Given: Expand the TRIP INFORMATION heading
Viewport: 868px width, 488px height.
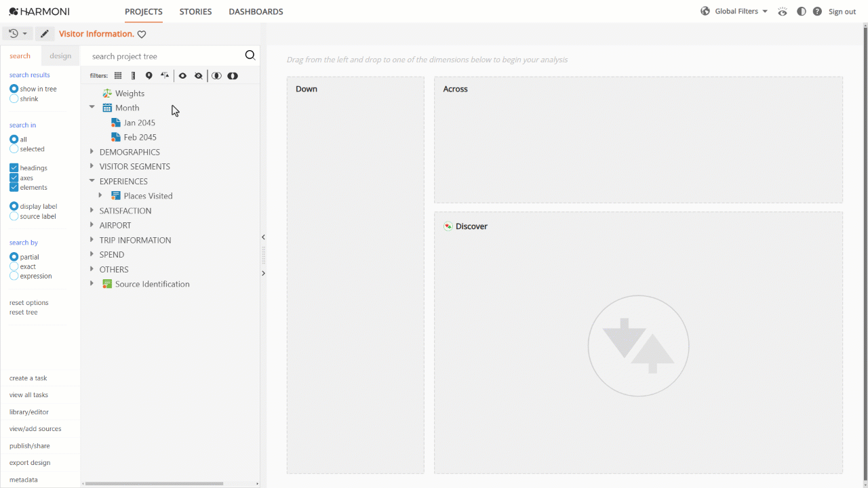Looking at the screenshot, I should [92, 240].
